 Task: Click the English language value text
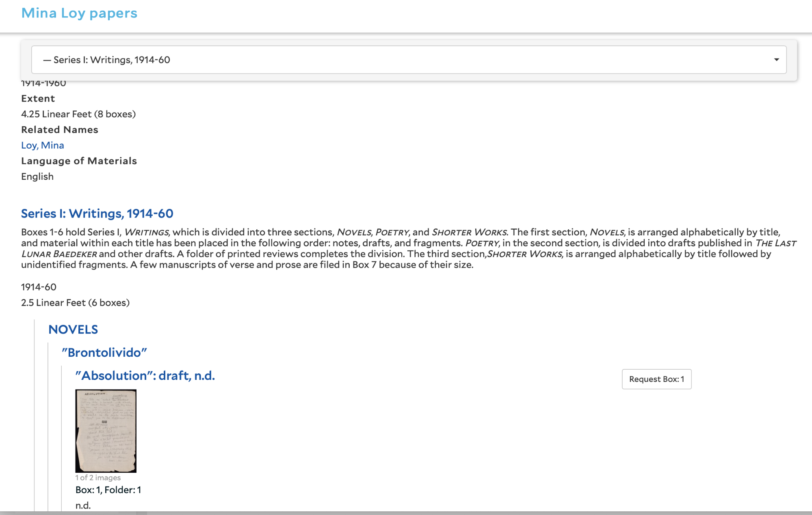[37, 177]
